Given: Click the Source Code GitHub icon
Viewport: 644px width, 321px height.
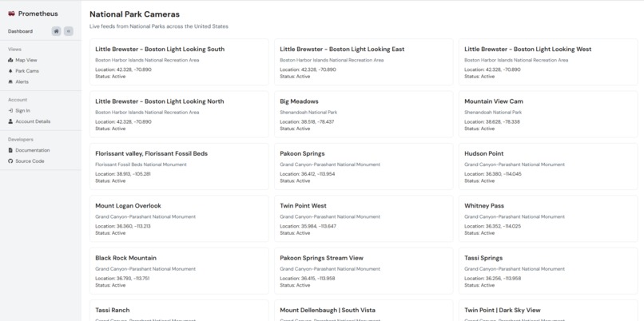Looking at the screenshot, I should pyautogui.click(x=10, y=161).
